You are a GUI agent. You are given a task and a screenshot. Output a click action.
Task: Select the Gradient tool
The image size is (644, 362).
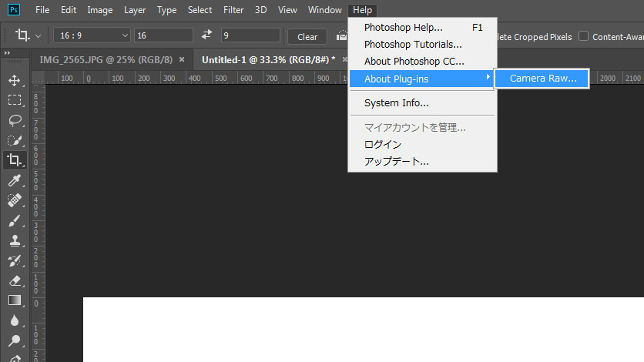coord(15,300)
